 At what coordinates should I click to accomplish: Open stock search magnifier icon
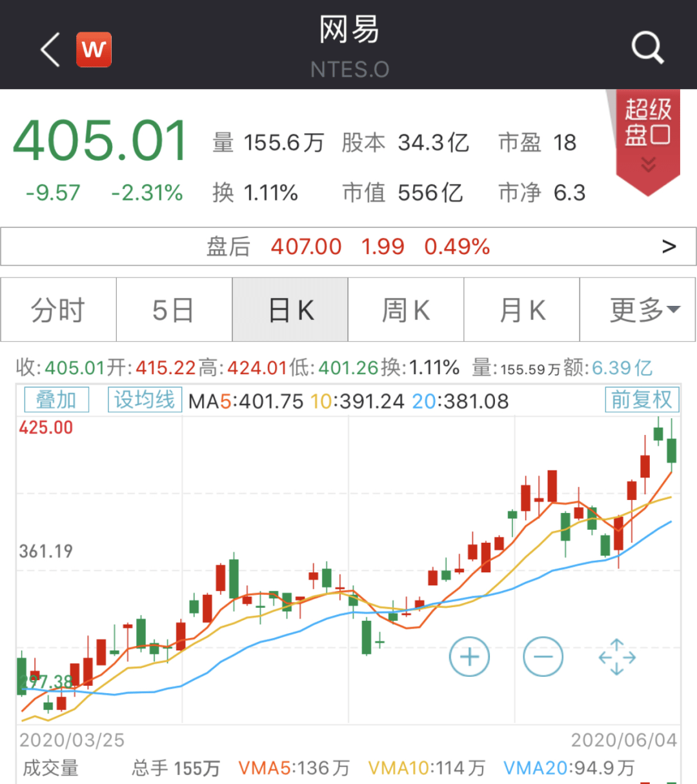(647, 48)
